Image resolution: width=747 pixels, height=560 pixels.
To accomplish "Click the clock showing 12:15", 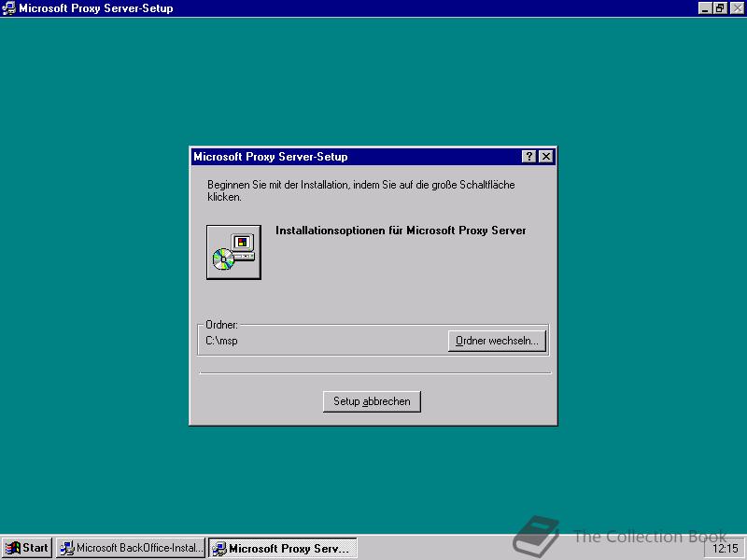I will click(x=725, y=549).
